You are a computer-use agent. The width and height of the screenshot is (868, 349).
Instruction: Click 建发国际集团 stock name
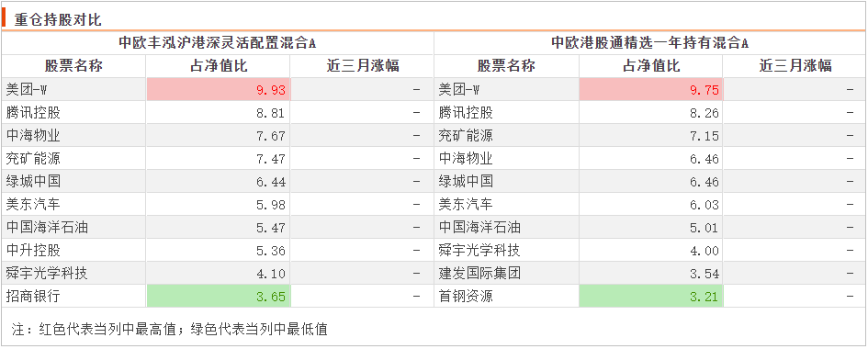click(479, 273)
